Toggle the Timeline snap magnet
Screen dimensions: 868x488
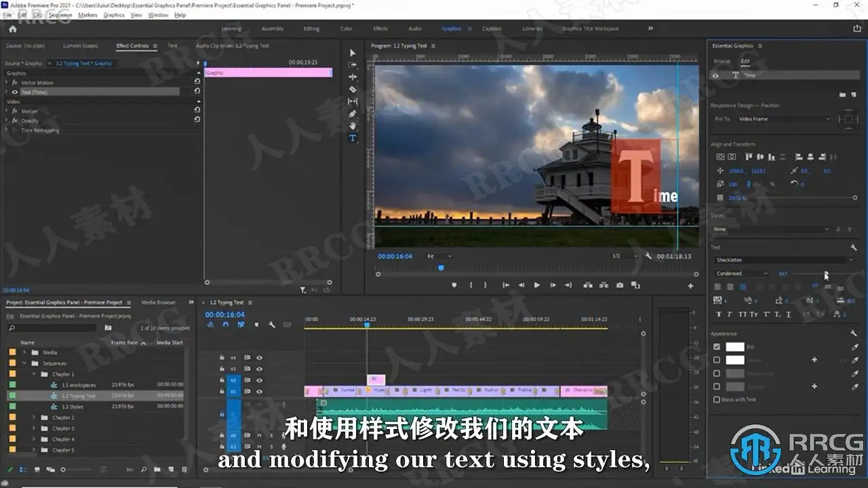(x=225, y=325)
